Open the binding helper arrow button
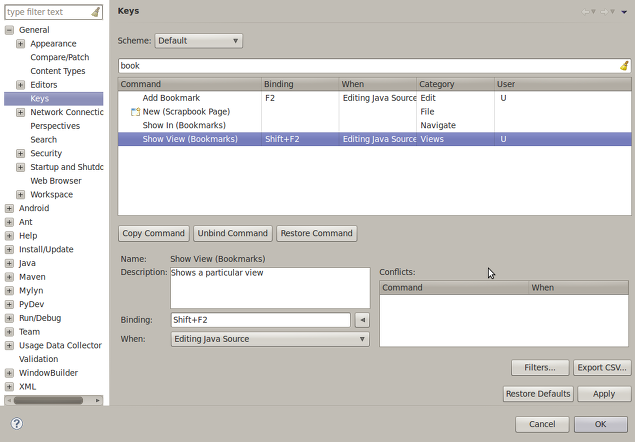635x442 pixels. (362, 320)
